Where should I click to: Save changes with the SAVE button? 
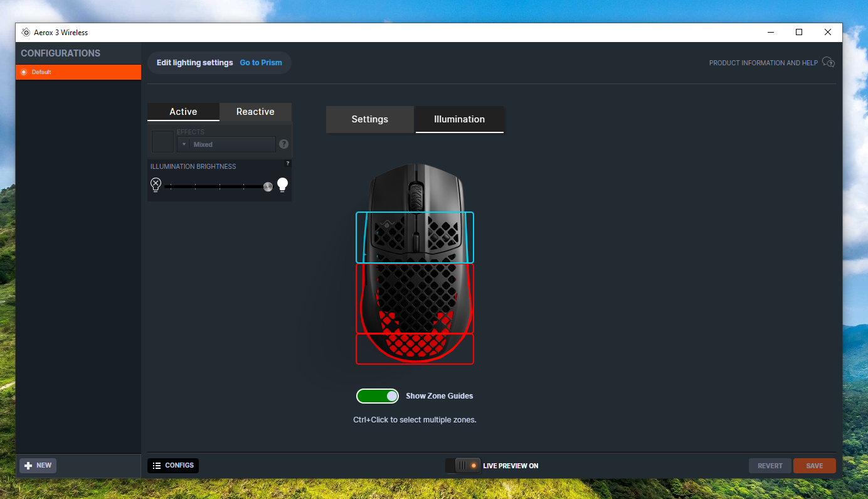click(x=815, y=466)
